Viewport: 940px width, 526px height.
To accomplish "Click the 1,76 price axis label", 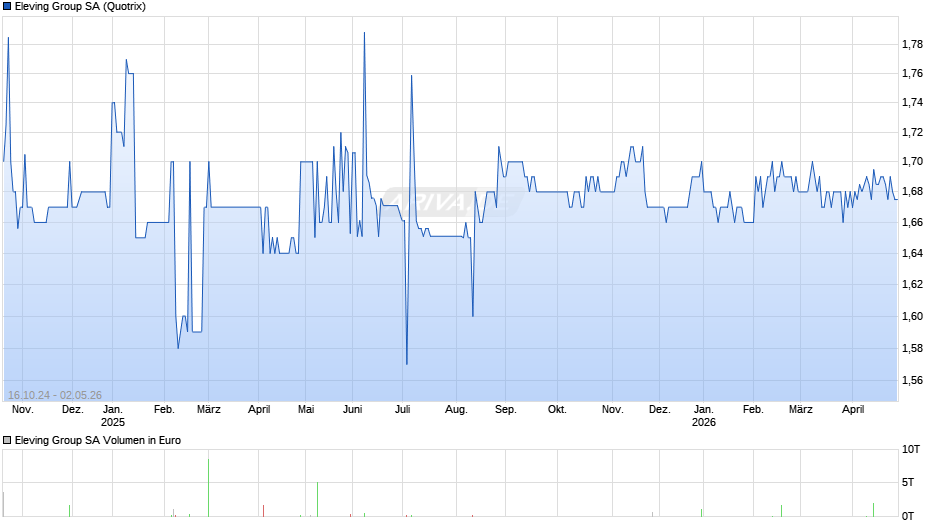I will 912,74.
